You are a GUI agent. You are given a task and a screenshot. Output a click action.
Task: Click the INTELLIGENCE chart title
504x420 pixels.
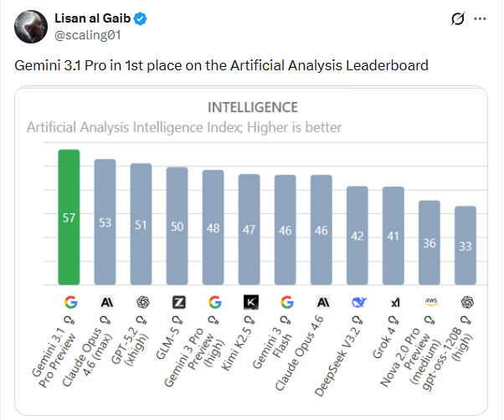pos(252,107)
